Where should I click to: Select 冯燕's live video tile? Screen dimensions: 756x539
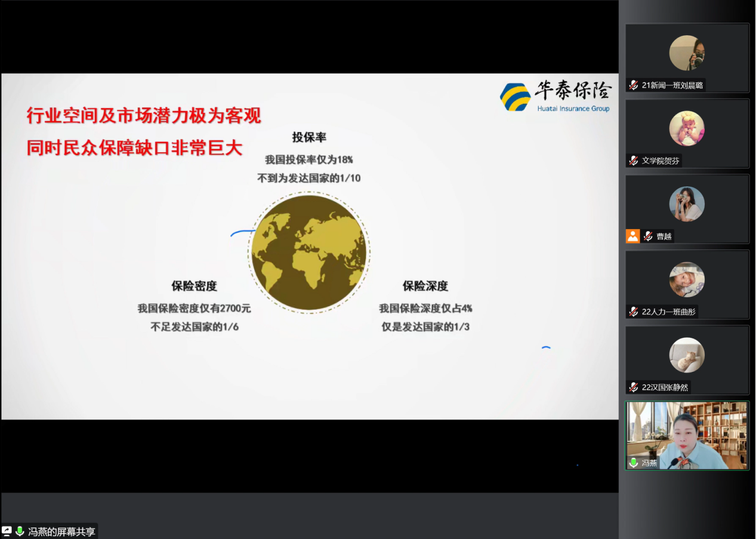pos(687,435)
